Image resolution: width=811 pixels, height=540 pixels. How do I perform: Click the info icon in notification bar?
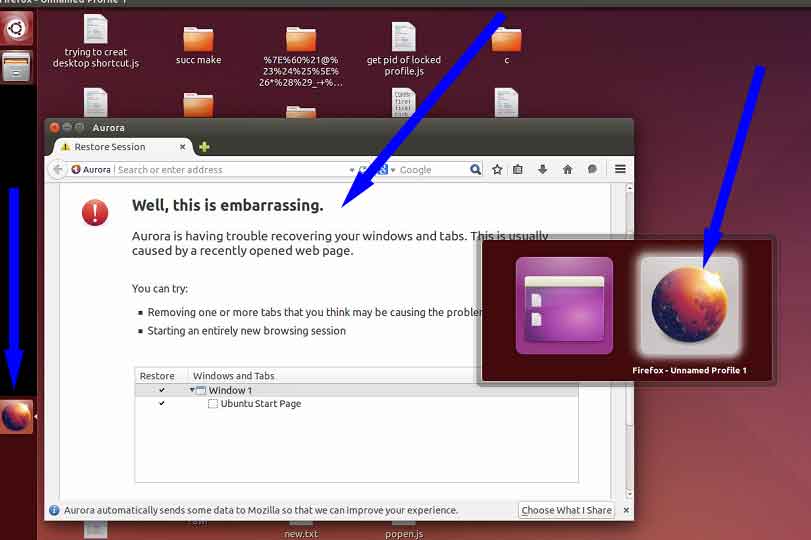[54, 511]
